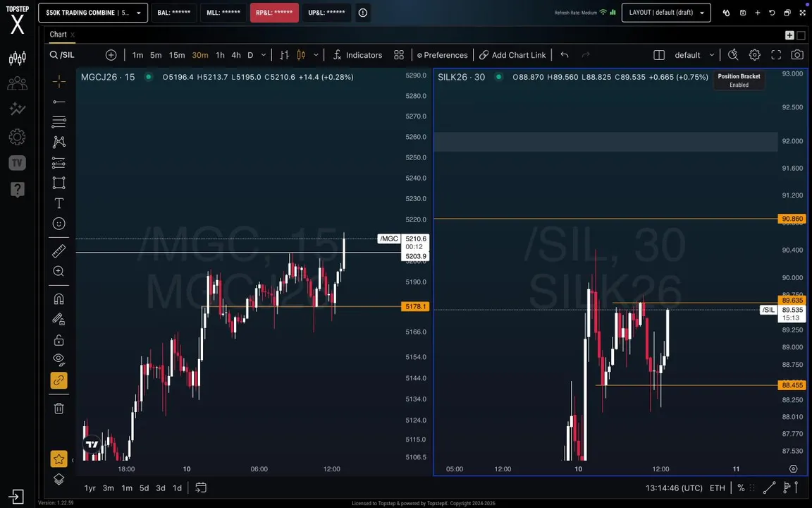
Task: Click the add symbol plus circle
Action: click(111, 55)
